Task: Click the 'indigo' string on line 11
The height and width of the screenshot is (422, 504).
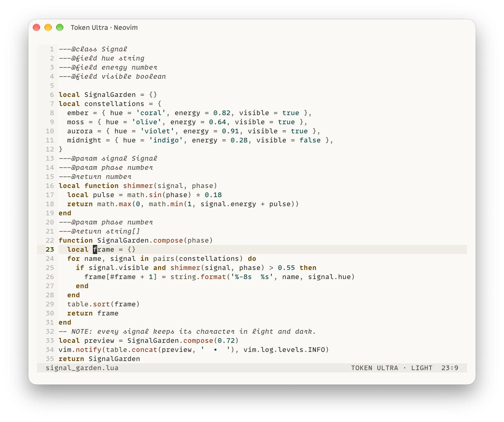Action: [x=166, y=140]
